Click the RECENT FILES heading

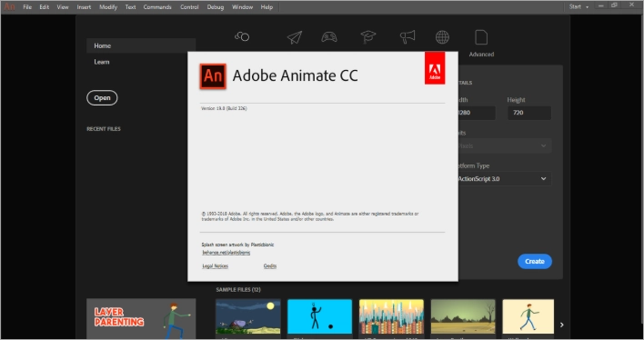(104, 129)
